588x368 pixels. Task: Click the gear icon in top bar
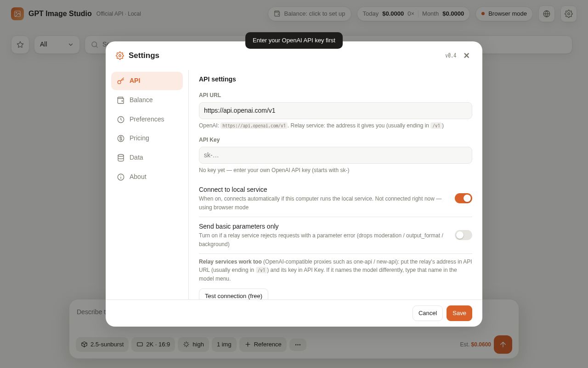coord(569,14)
